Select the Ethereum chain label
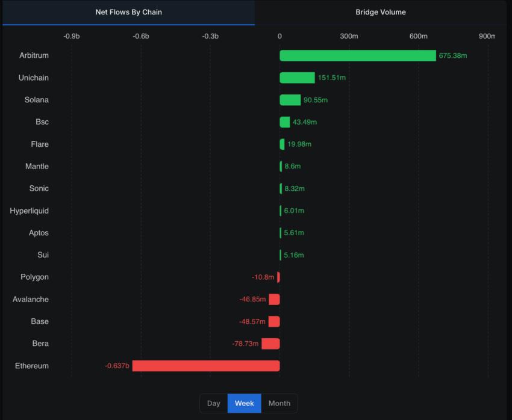The height and width of the screenshot is (420, 512). (31, 365)
